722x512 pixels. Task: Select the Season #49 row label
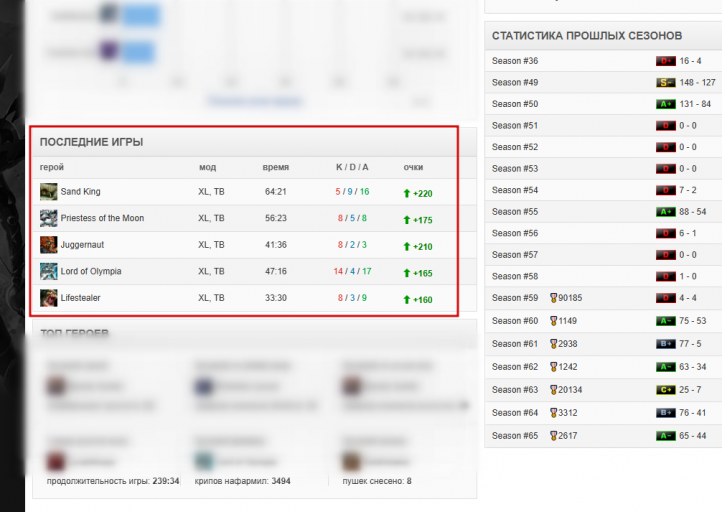click(515, 82)
